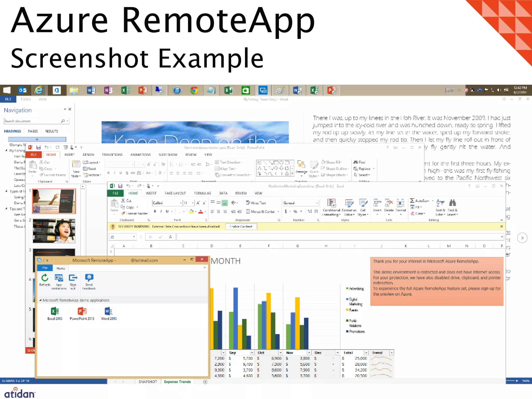Launch Internet Explorer from the taskbar
This screenshot has height=399, width=532.
tap(39, 90)
